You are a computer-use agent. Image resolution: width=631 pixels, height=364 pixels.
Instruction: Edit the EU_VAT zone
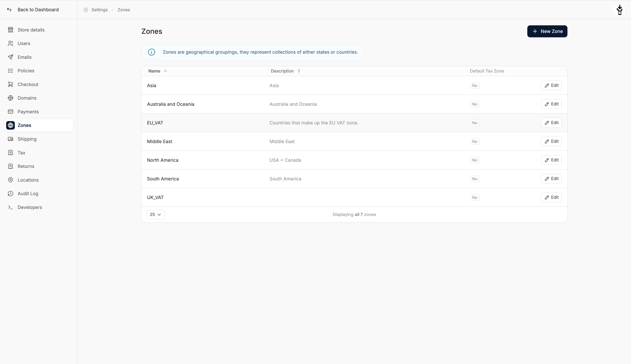tap(551, 123)
